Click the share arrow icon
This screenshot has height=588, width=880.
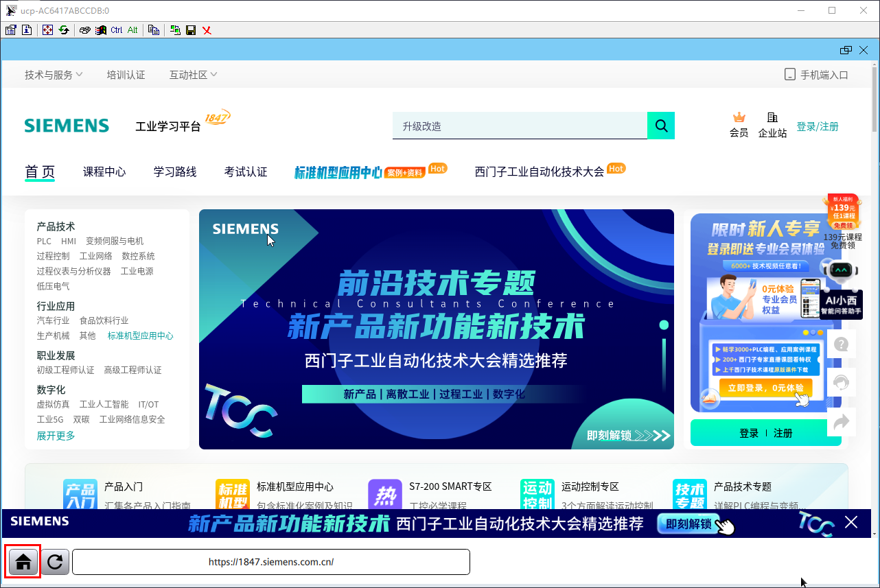click(x=841, y=421)
